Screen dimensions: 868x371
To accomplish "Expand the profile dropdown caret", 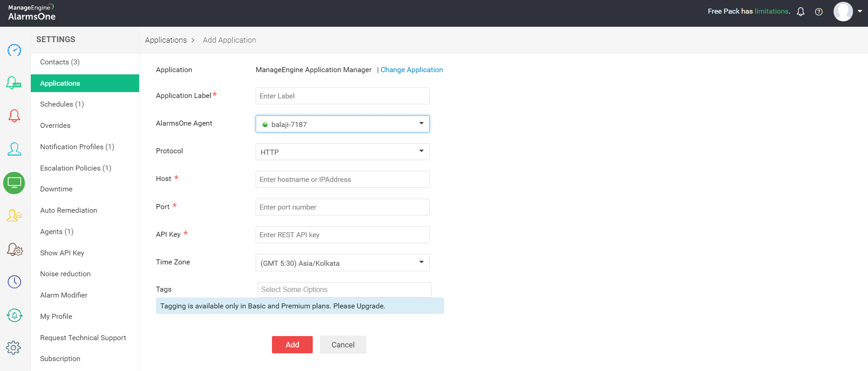I will point(860,11).
